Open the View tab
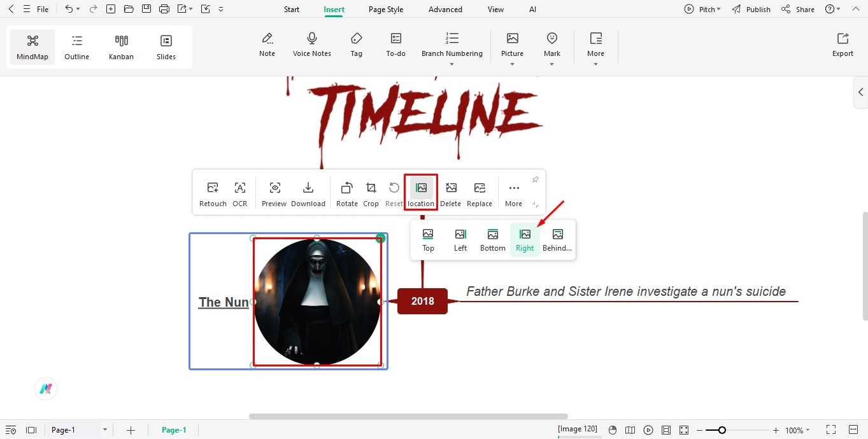The height and width of the screenshot is (439, 868). (x=495, y=10)
